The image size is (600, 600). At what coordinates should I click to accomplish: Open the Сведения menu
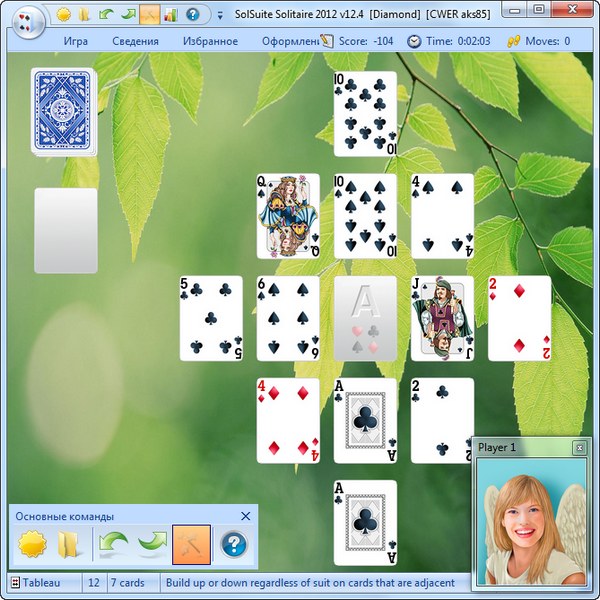[138, 41]
